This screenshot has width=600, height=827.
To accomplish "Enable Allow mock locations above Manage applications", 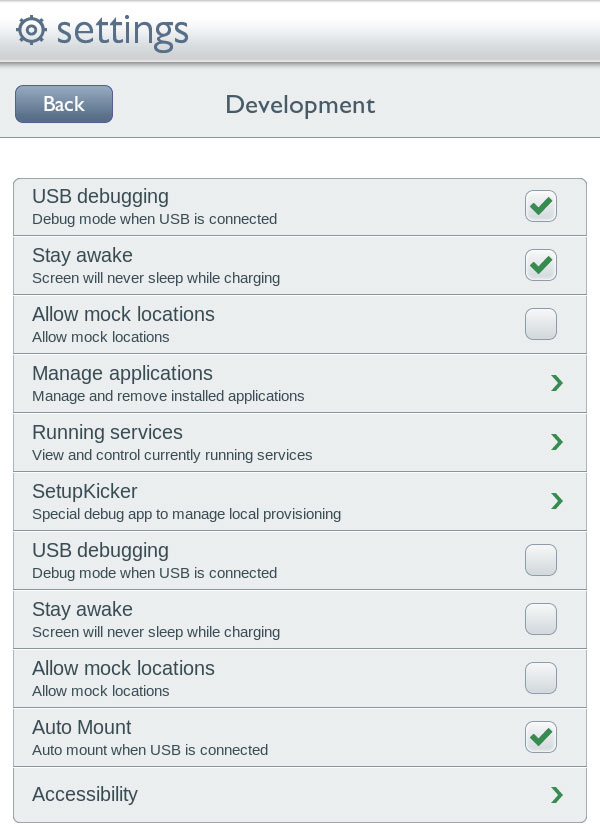I will coord(541,324).
